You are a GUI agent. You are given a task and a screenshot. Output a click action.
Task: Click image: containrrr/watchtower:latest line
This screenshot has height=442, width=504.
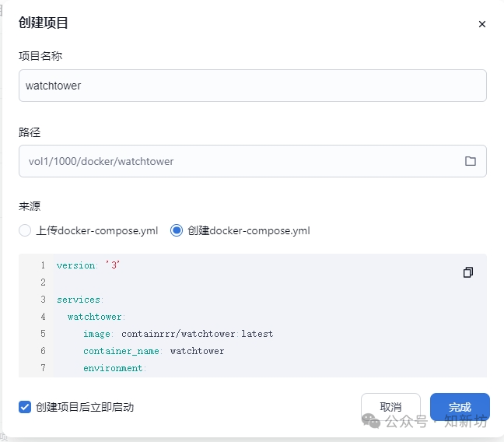[x=178, y=334]
